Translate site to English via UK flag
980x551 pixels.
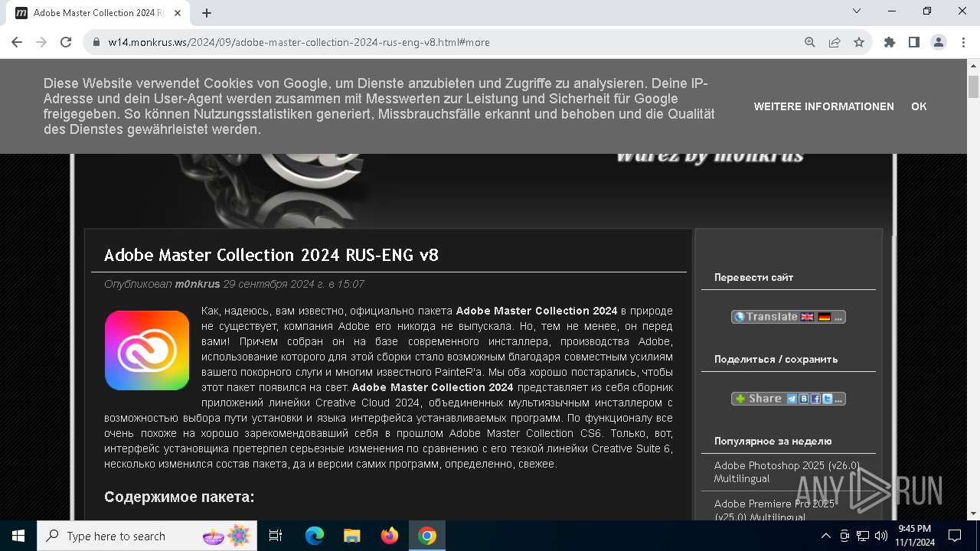(807, 317)
